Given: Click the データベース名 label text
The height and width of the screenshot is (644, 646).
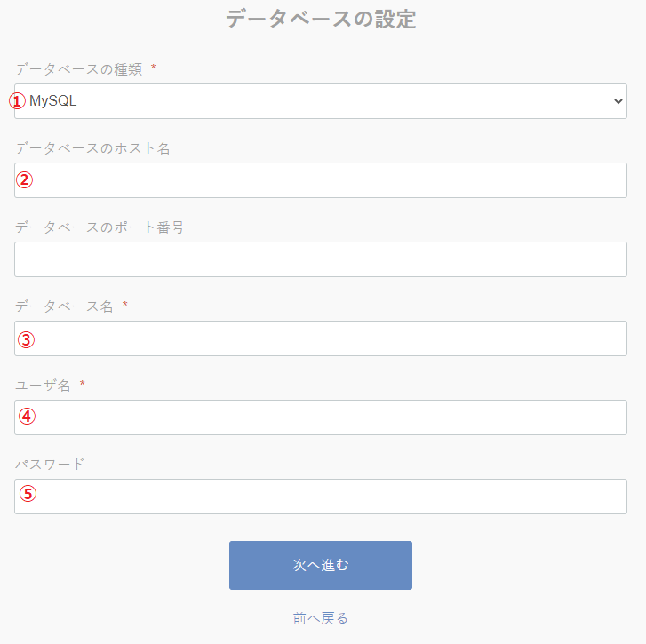Looking at the screenshot, I should 64,306.
